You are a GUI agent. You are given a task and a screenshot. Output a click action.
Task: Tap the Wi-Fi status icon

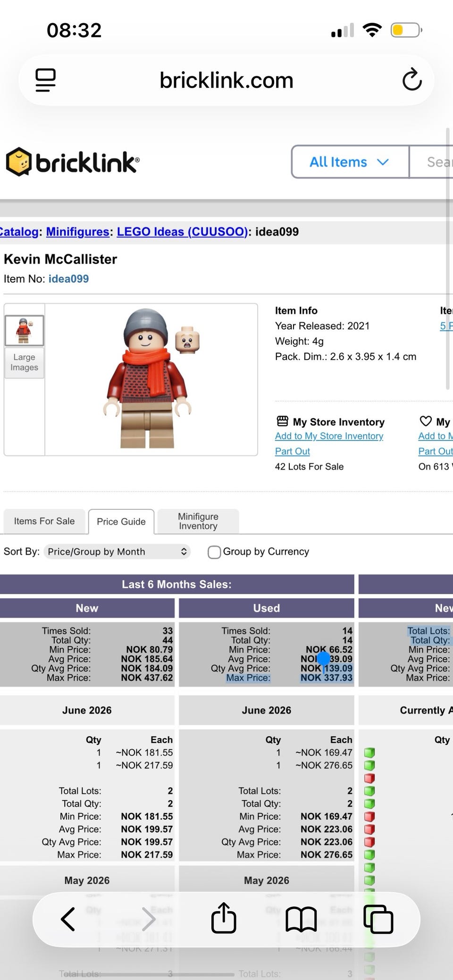point(372,31)
